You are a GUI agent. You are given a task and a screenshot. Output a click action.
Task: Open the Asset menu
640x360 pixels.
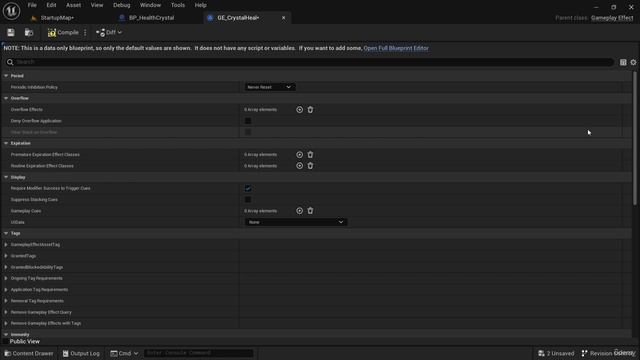73,5
